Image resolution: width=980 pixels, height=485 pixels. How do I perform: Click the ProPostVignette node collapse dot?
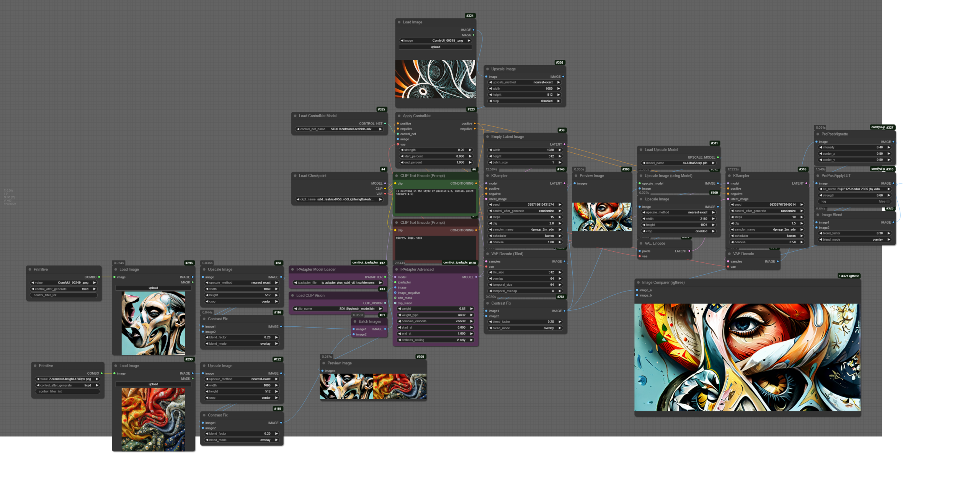tap(818, 134)
